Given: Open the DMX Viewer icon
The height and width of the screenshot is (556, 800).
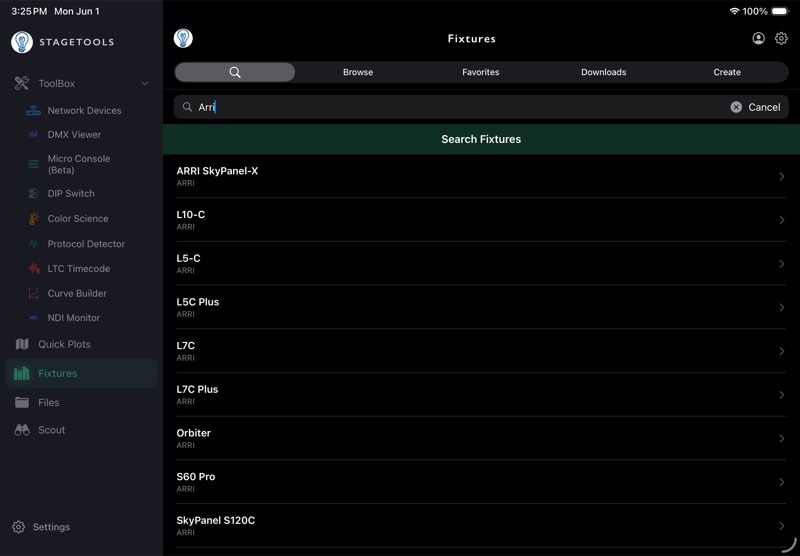Looking at the screenshot, I should click(33, 135).
